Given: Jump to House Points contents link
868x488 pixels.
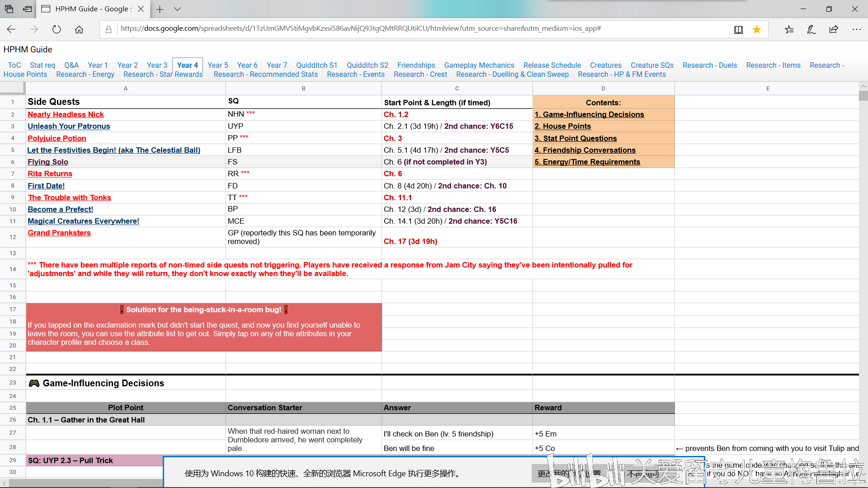Looking at the screenshot, I should [x=562, y=126].
